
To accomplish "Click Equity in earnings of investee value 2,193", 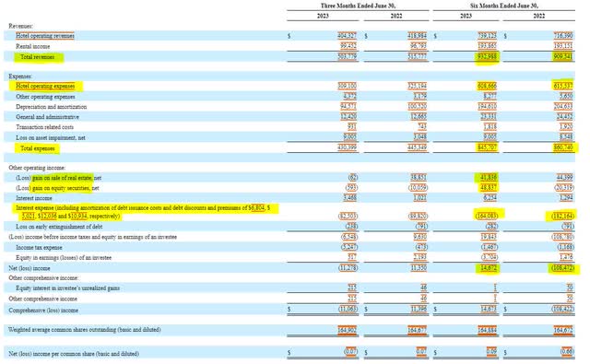I will click(420, 258).
